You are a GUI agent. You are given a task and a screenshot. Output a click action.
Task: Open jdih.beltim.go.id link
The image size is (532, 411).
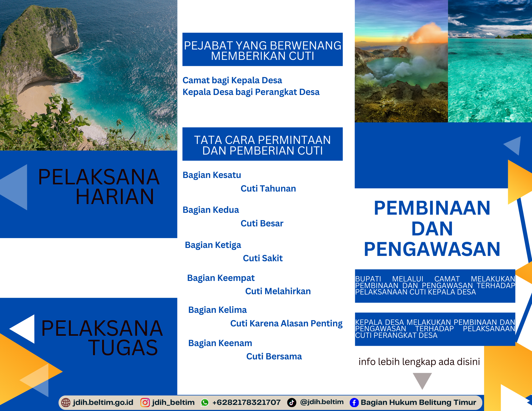tap(103, 402)
